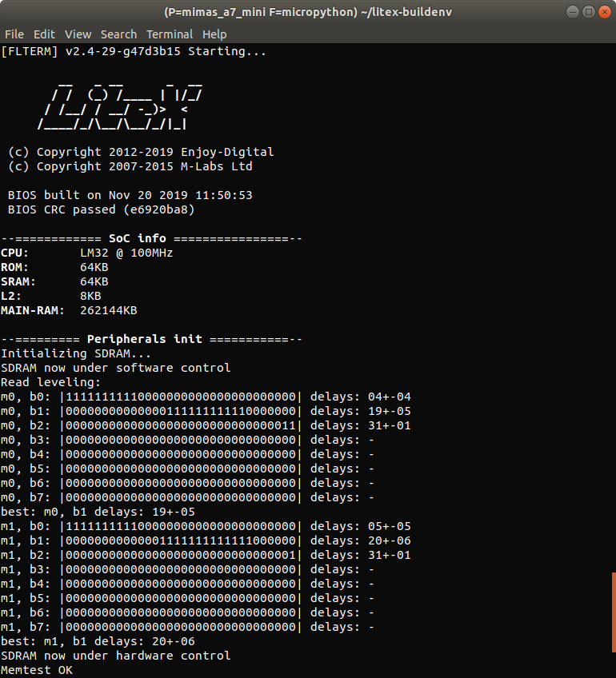This screenshot has height=678, width=616.
Task: Close the terminal window
Action: click(x=604, y=12)
